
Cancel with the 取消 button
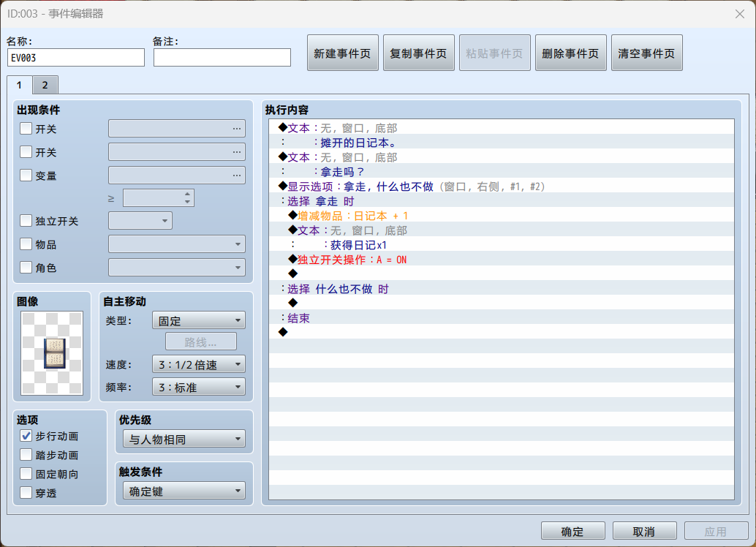[644, 531]
